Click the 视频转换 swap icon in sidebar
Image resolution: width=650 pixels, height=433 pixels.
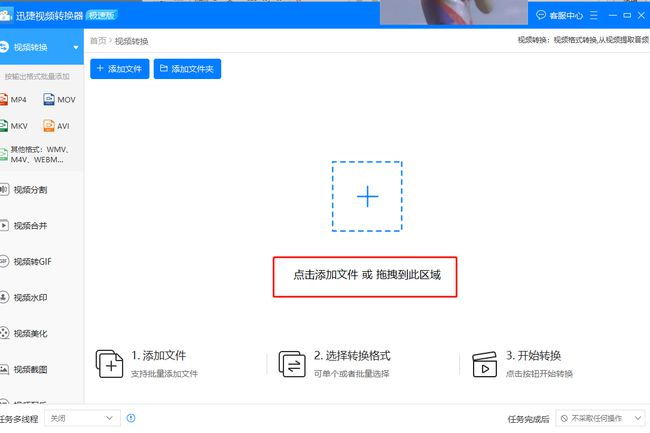(4, 47)
